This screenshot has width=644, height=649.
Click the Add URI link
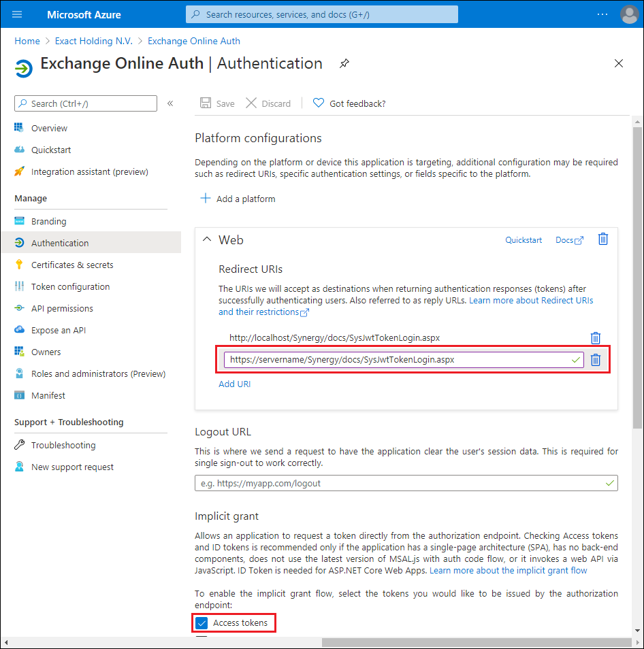pos(234,384)
